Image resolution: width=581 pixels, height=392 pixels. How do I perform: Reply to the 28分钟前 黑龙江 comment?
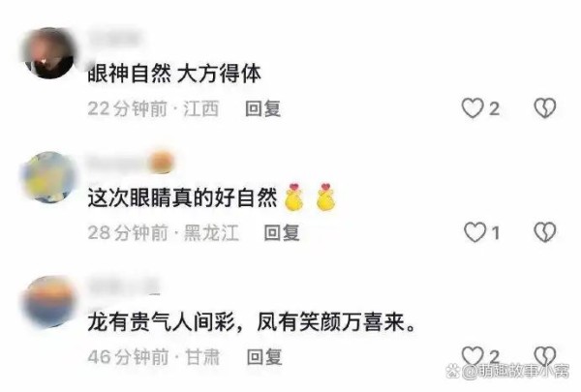(282, 232)
